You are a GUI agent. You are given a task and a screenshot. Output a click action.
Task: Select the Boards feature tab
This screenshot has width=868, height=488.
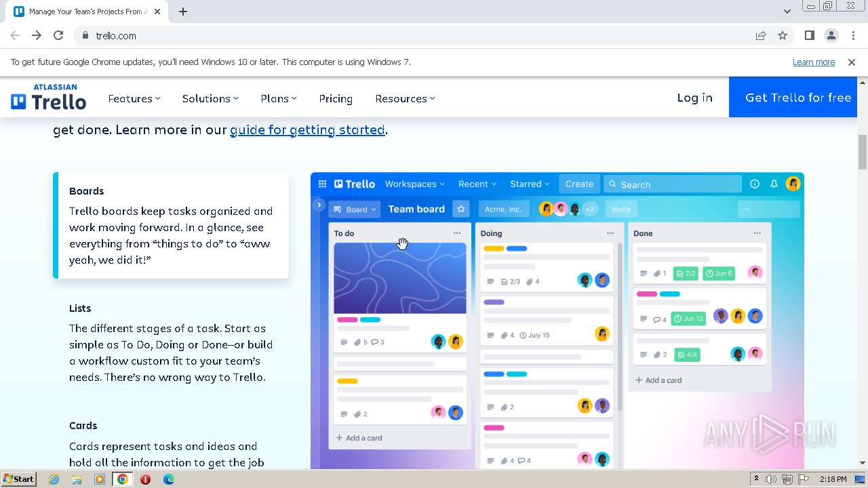point(171,226)
